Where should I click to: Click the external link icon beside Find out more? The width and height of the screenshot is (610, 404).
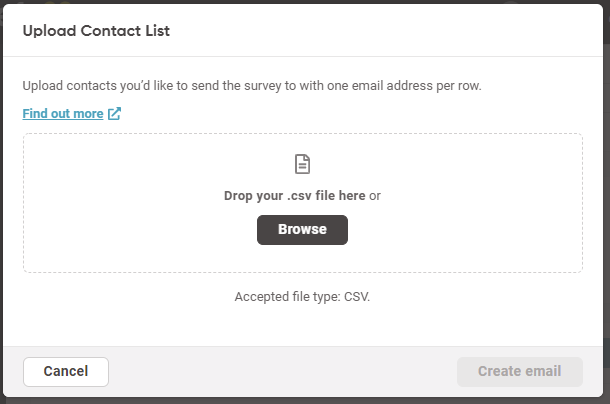click(114, 114)
